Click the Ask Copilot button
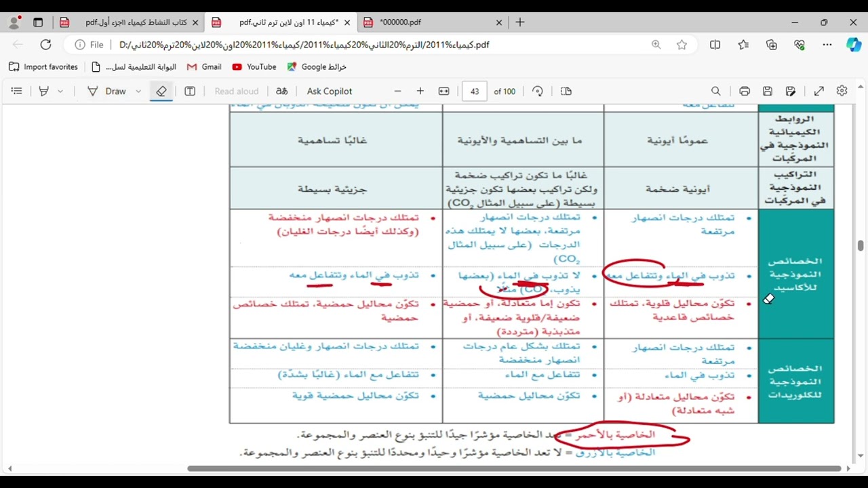The height and width of the screenshot is (488, 868). pos(330,91)
